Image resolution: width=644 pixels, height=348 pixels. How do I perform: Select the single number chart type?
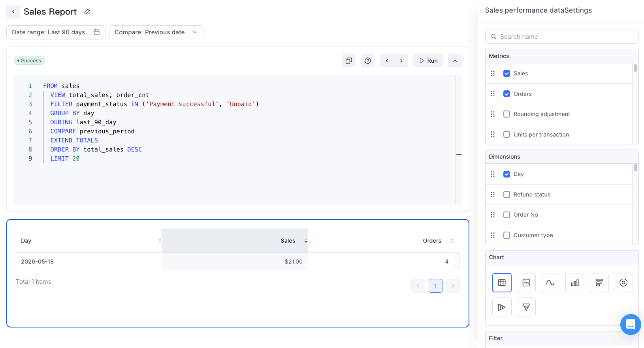(526, 283)
